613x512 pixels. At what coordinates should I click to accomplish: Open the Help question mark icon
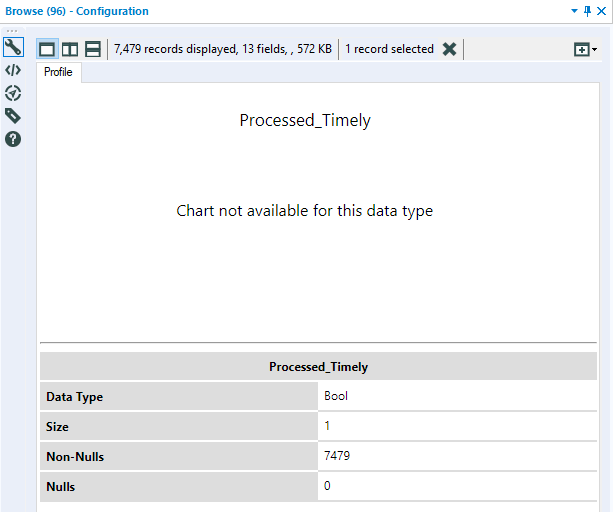point(13,139)
